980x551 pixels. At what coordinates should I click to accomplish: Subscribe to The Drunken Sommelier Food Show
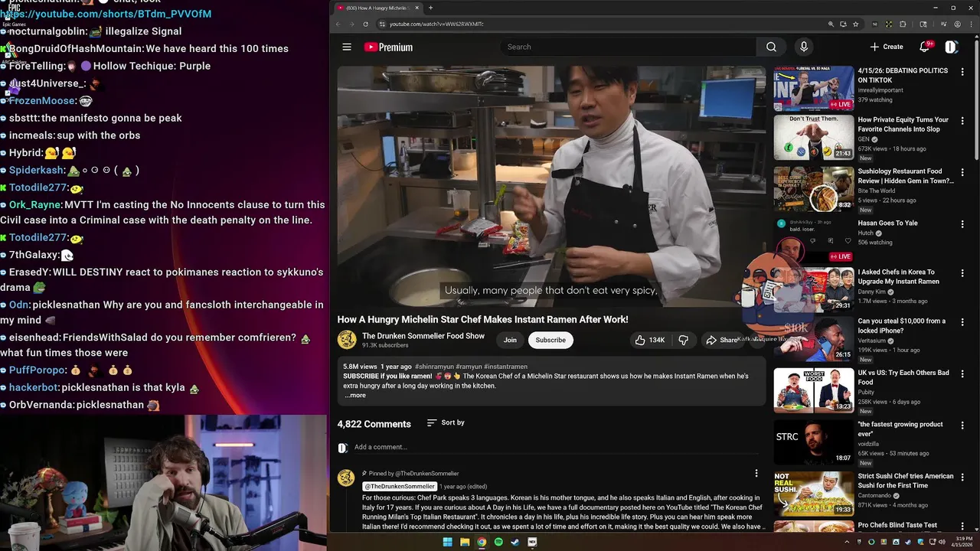click(550, 340)
